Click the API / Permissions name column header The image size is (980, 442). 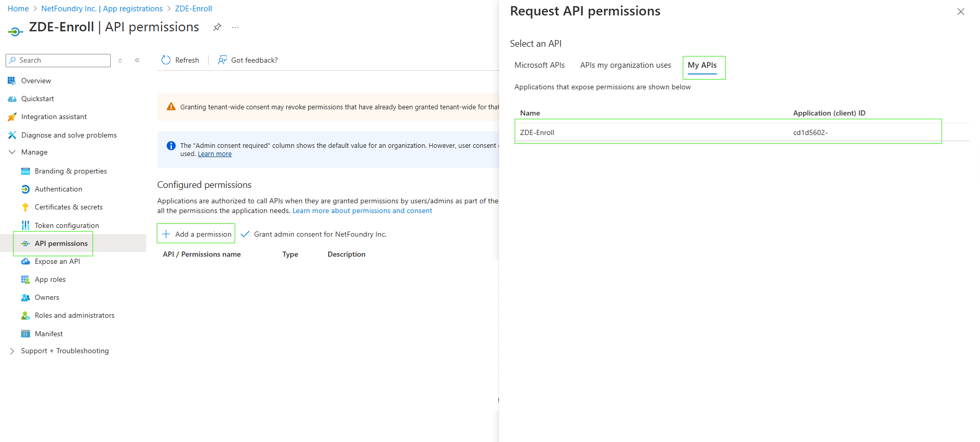pos(202,254)
